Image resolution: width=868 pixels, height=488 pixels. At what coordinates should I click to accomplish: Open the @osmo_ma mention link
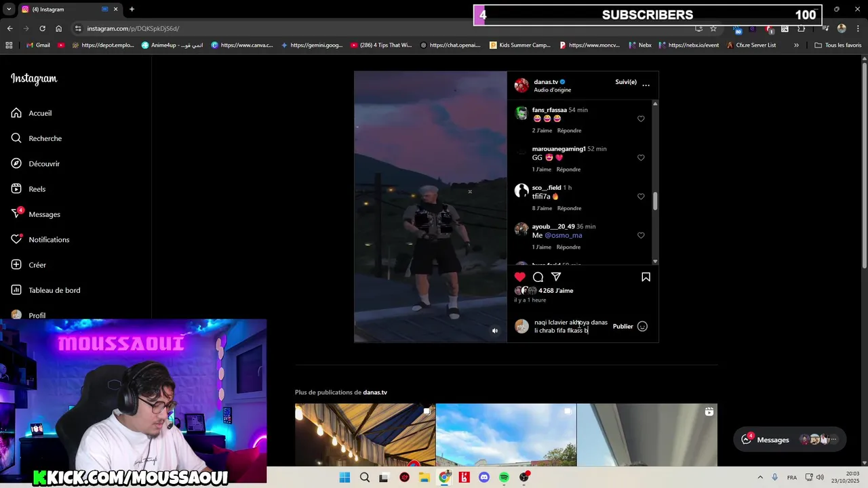pyautogui.click(x=564, y=235)
